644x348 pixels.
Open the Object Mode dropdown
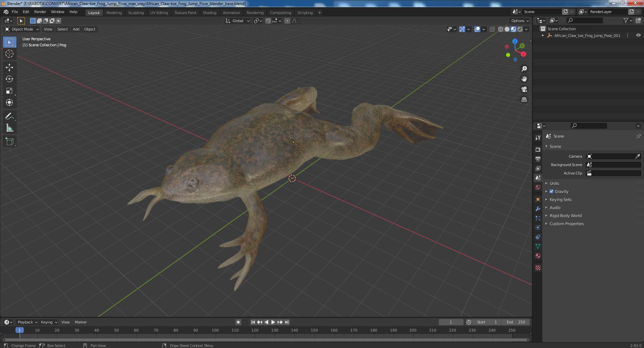pyautogui.click(x=22, y=29)
